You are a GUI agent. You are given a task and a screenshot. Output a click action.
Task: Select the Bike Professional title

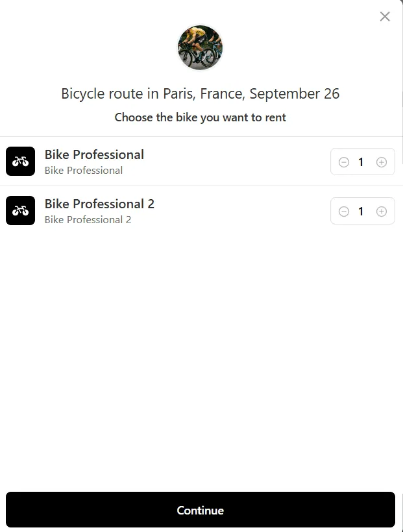tap(94, 154)
